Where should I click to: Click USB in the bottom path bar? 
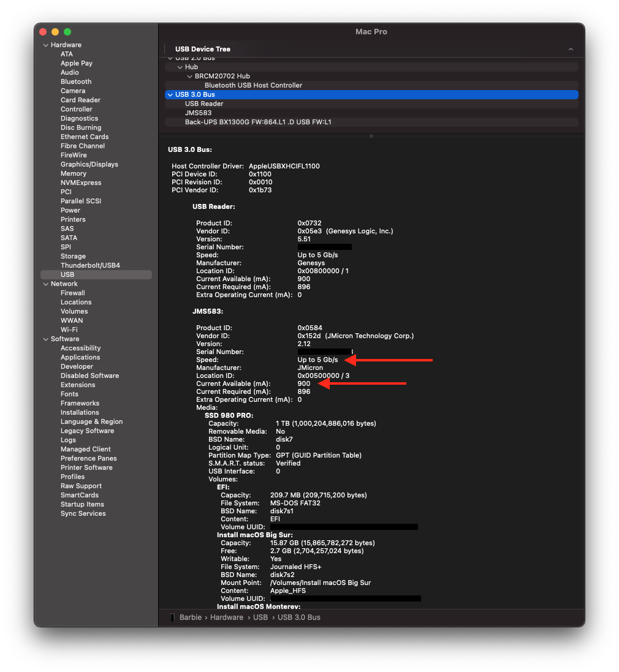pos(260,617)
